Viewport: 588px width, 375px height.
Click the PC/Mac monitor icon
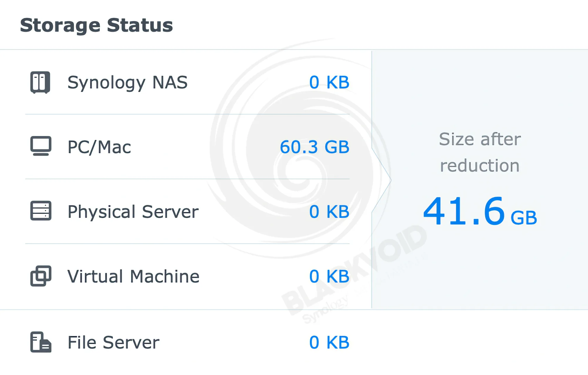click(x=41, y=146)
